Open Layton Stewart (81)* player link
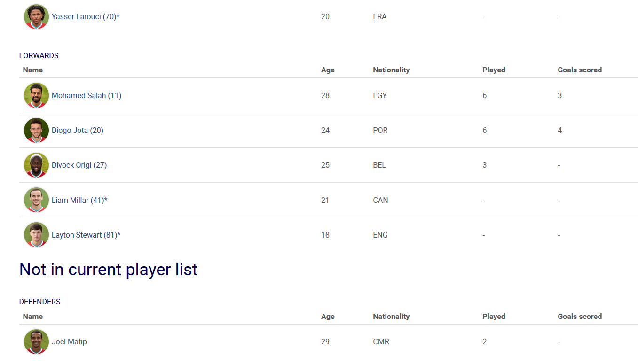 pyautogui.click(x=86, y=235)
